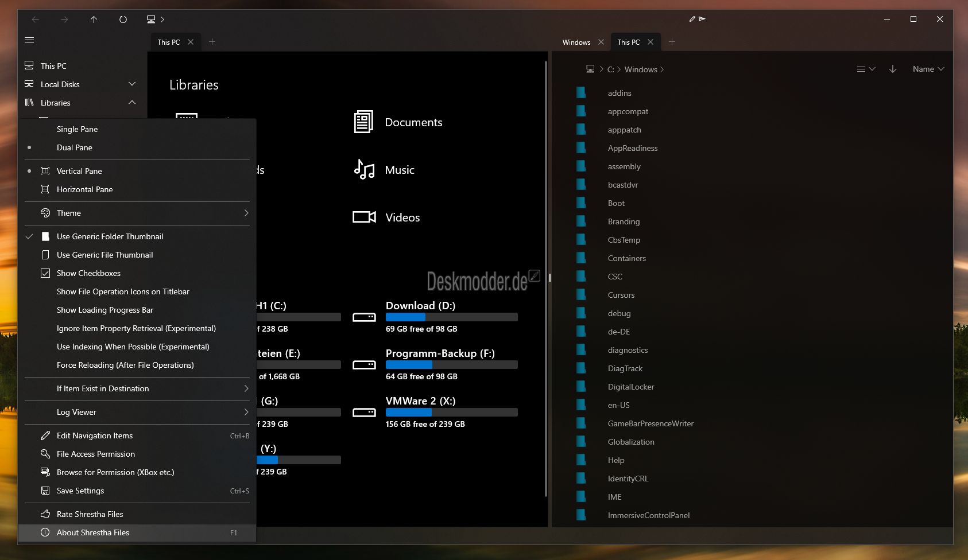
Task: Open the Name sort dropdown
Action: pos(928,69)
